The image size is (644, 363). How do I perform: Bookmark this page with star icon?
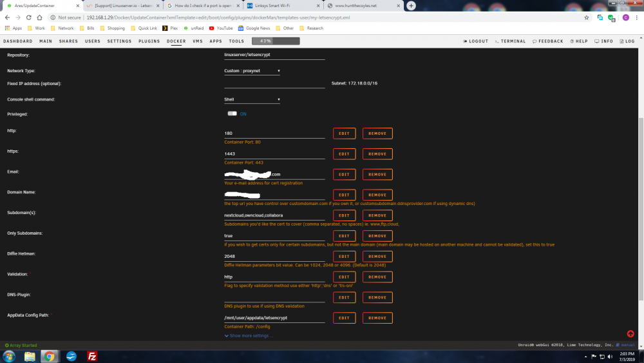(x=587, y=17)
